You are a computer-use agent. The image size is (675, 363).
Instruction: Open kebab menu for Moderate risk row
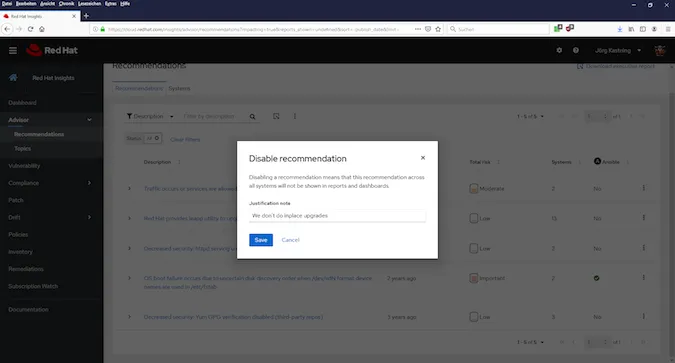coord(644,188)
